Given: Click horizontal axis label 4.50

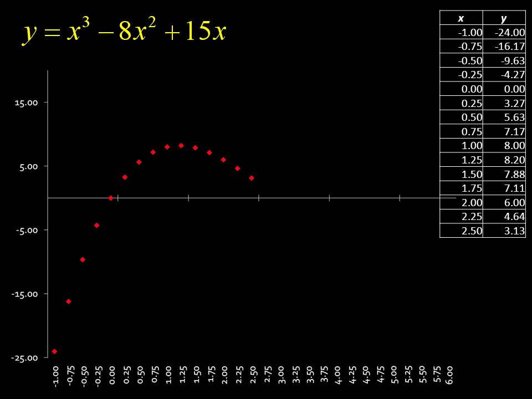Looking at the screenshot, I should [x=366, y=375].
